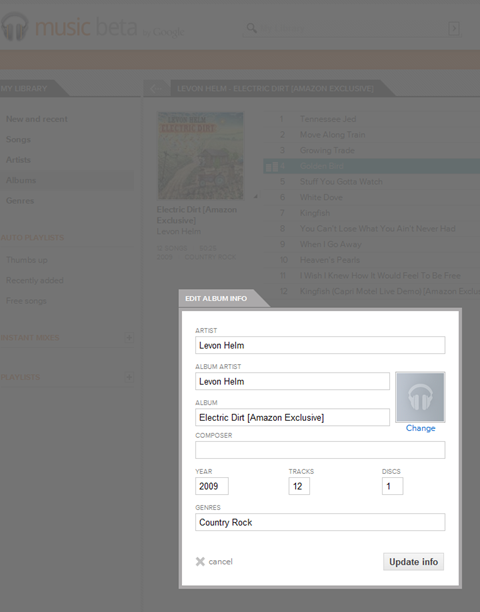Open Recently added auto playlist

(35, 280)
